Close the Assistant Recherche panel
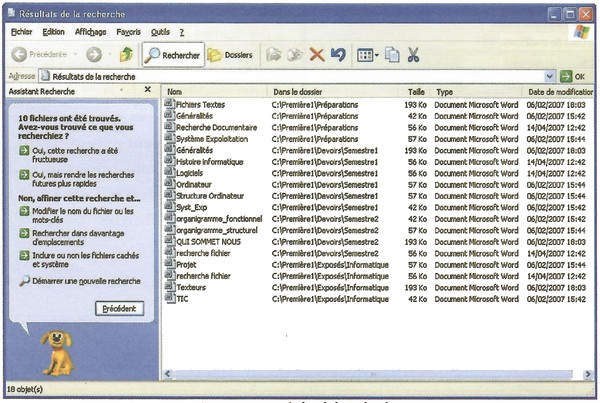The width and height of the screenshot is (600, 403). coord(147,90)
